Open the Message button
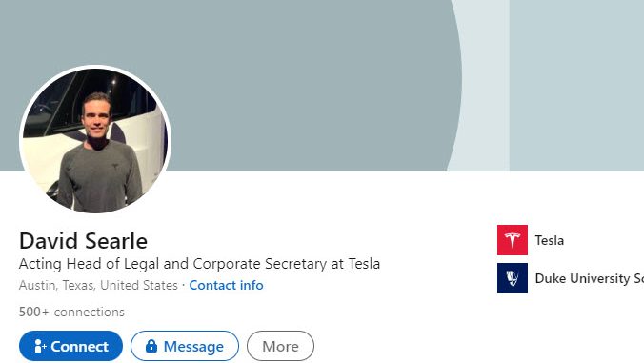Screen dimensions: 644x363 click(x=185, y=346)
